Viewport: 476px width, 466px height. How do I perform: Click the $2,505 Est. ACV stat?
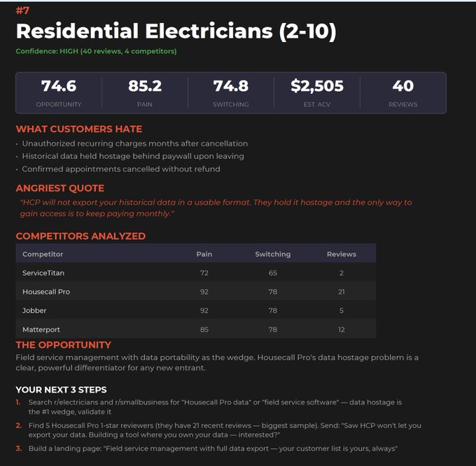317,92
